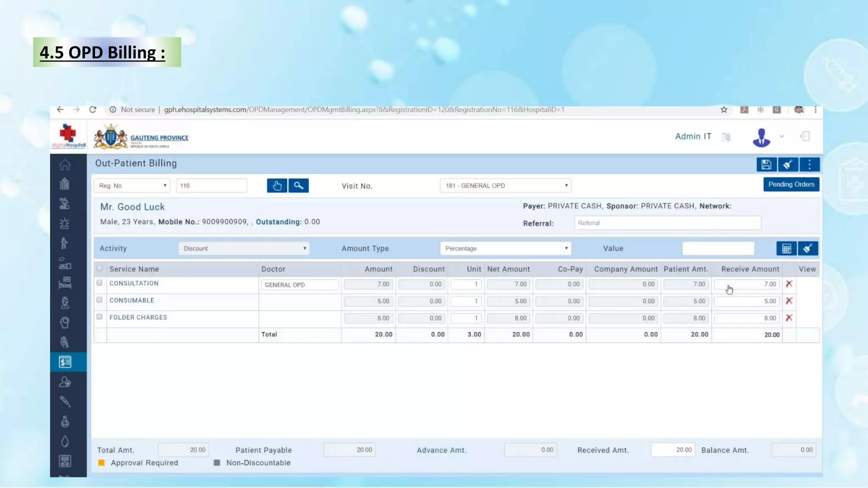This screenshot has width=868, height=488.
Task: Open the Visit No. dropdown
Action: tap(506, 186)
